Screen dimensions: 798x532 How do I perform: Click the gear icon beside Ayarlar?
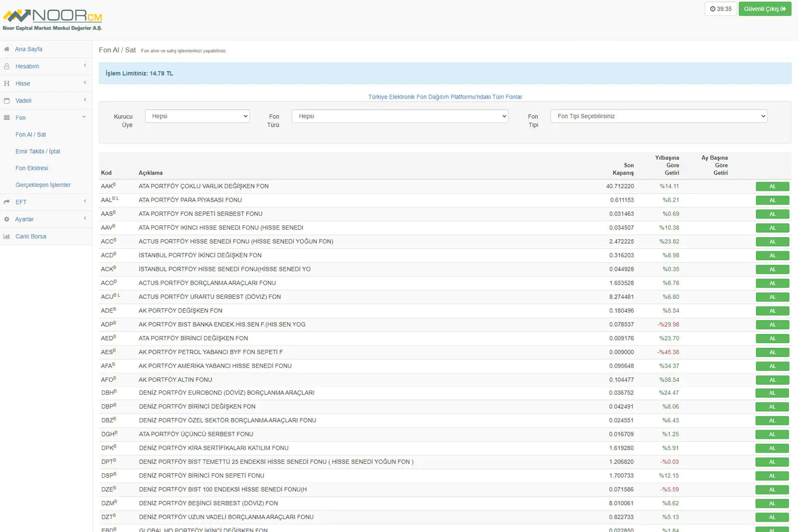click(x=6, y=219)
